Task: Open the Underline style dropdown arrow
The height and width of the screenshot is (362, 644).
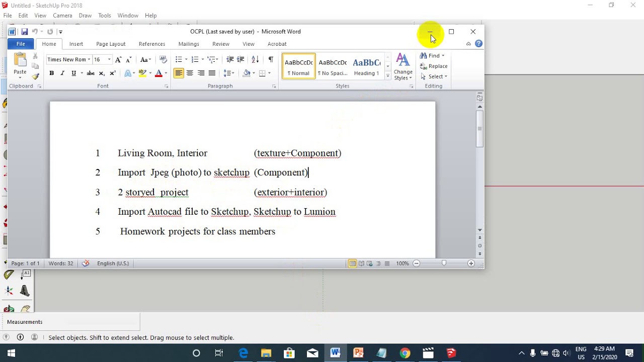Action: click(x=81, y=73)
